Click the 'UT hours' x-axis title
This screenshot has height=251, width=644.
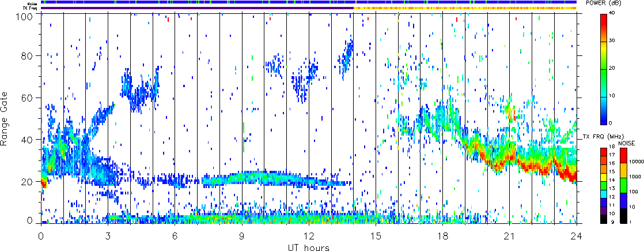[309, 247]
